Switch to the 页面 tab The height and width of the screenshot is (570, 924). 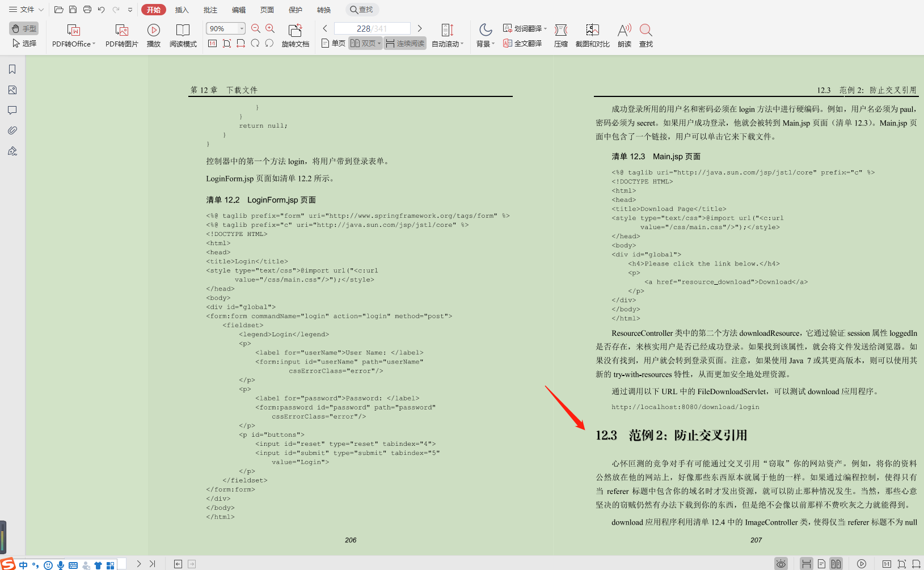[267, 10]
